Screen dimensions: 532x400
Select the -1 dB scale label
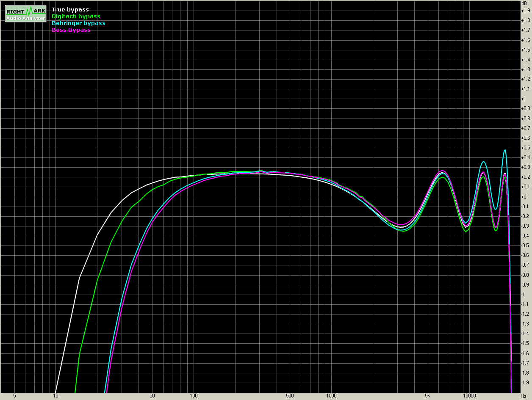[x=524, y=294]
